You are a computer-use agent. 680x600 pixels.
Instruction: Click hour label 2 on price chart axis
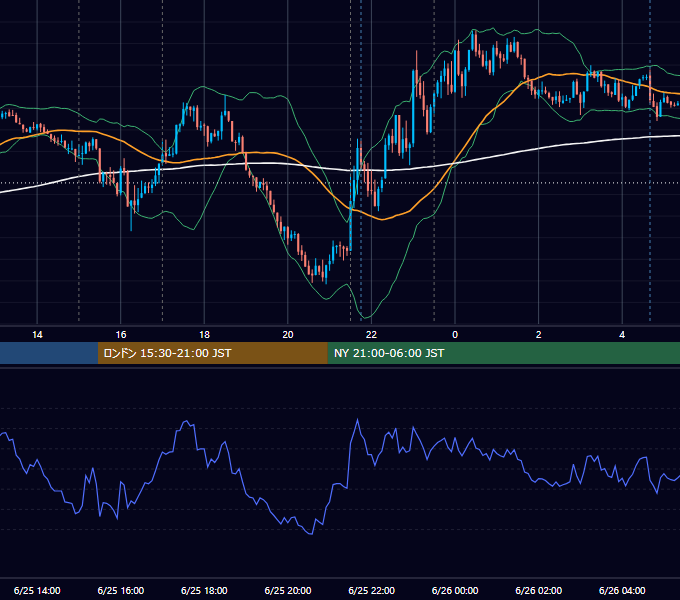(539, 335)
